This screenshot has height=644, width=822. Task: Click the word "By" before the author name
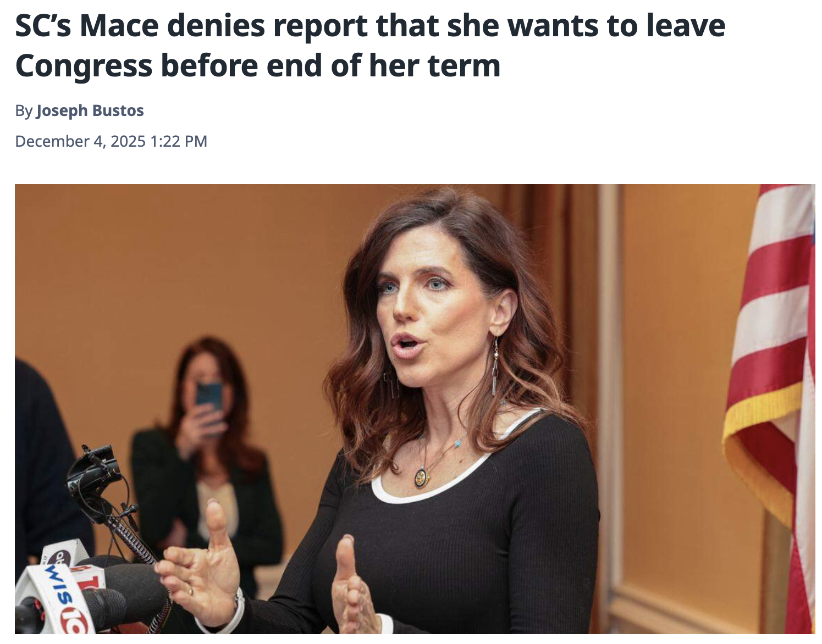[x=24, y=111]
